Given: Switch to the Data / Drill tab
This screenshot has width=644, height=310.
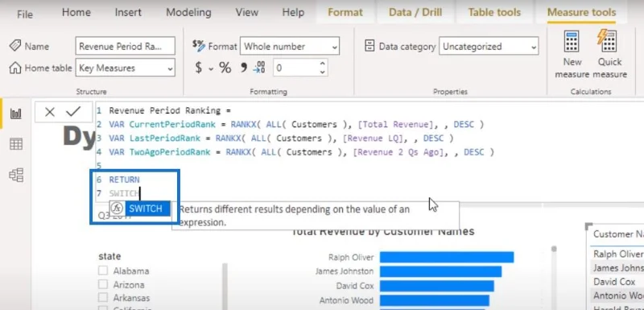Looking at the screenshot, I should pos(415,12).
